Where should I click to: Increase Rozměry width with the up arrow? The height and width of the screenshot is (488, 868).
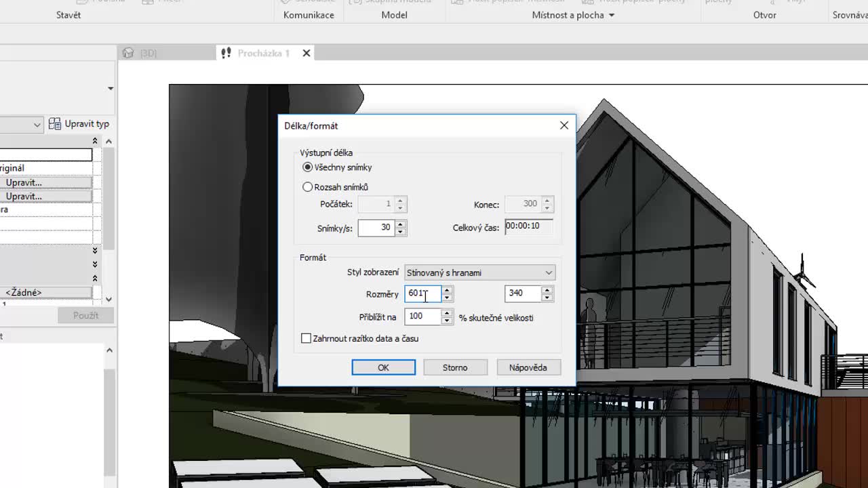pyautogui.click(x=447, y=289)
